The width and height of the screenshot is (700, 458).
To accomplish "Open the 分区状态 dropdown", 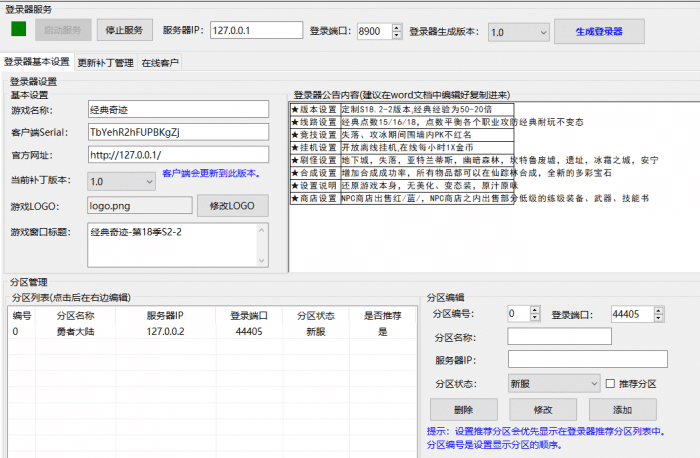I will [x=553, y=383].
